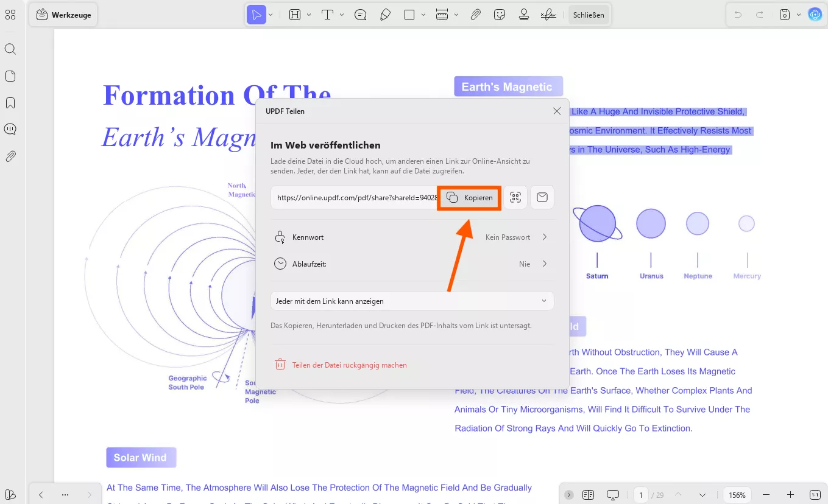Click the 'Im Web veröffentlichen' heading
828x504 pixels.
click(325, 145)
